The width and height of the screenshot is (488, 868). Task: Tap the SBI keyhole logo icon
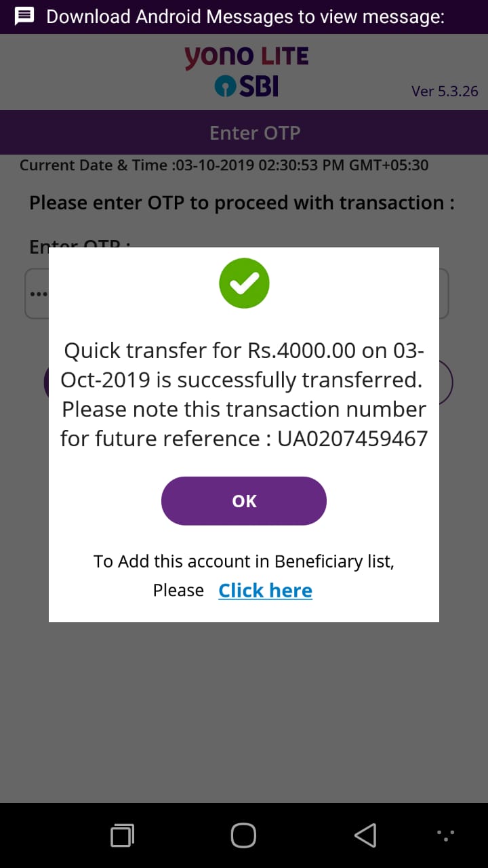(224, 86)
